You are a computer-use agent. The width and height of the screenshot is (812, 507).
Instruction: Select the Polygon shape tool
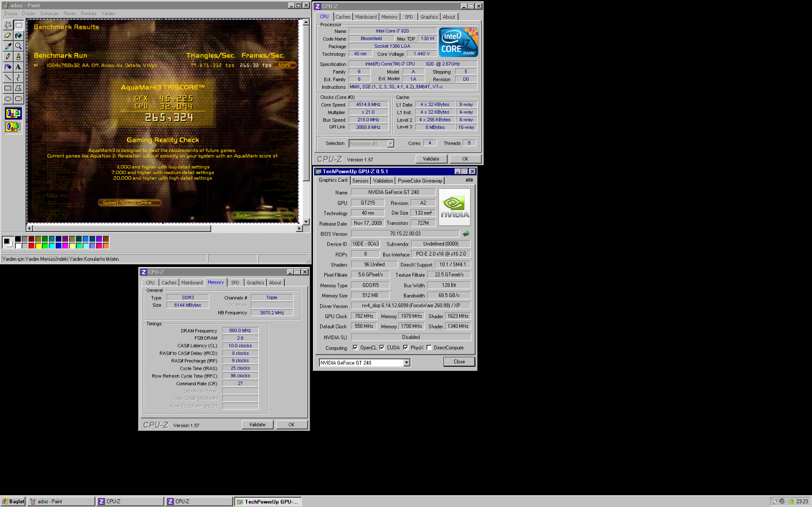(18, 88)
